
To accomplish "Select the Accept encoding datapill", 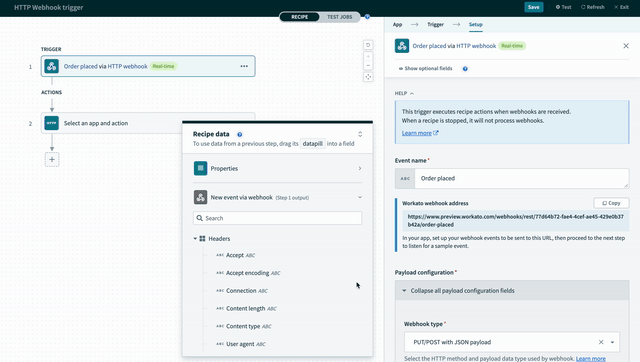I will (x=248, y=273).
